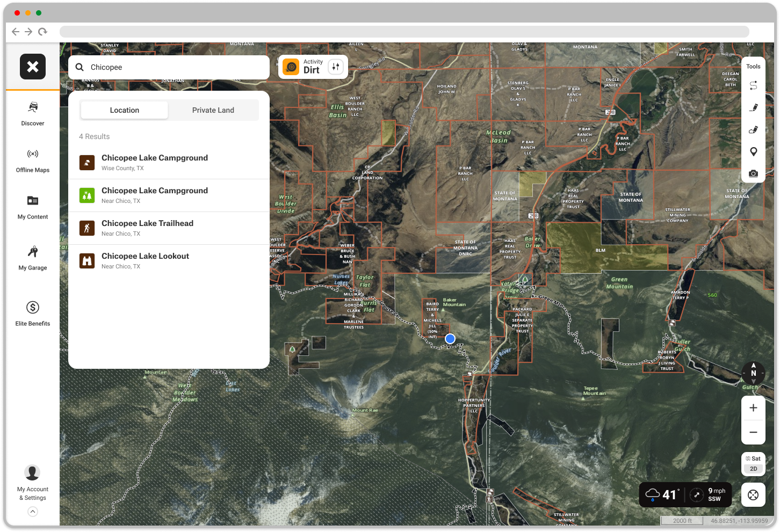
Task: Switch to the Location tab
Action: [x=125, y=110]
